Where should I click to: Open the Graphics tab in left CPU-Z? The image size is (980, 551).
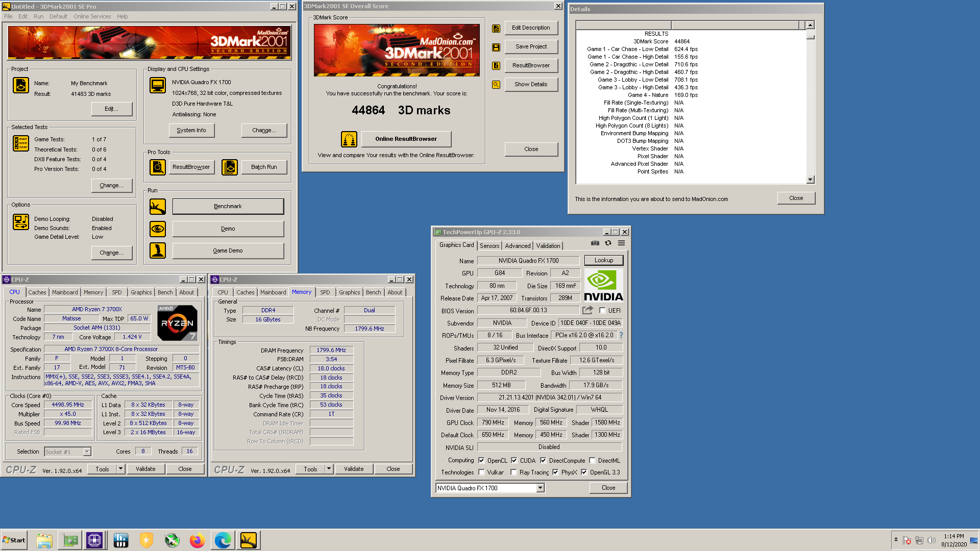click(141, 292)
